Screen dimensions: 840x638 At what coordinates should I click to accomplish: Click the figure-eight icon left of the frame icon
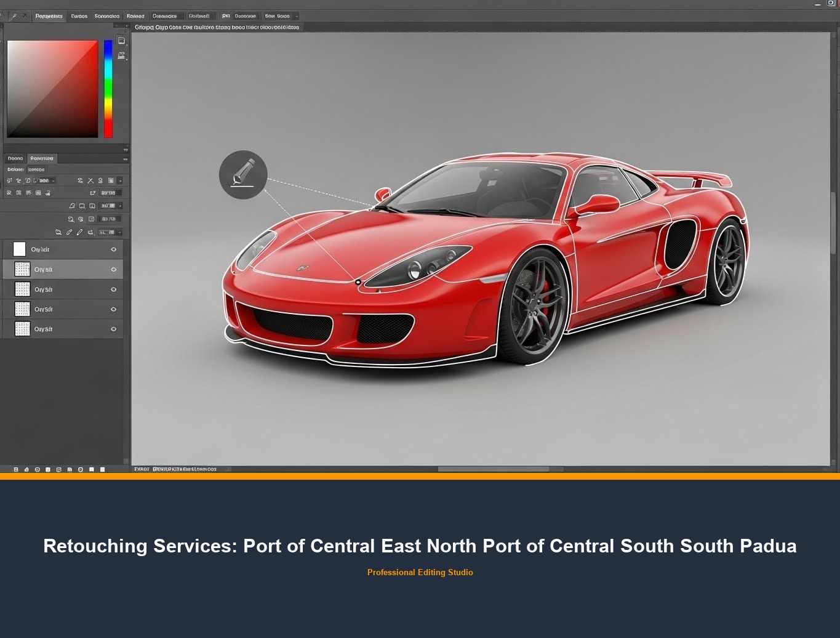point(100,180)
